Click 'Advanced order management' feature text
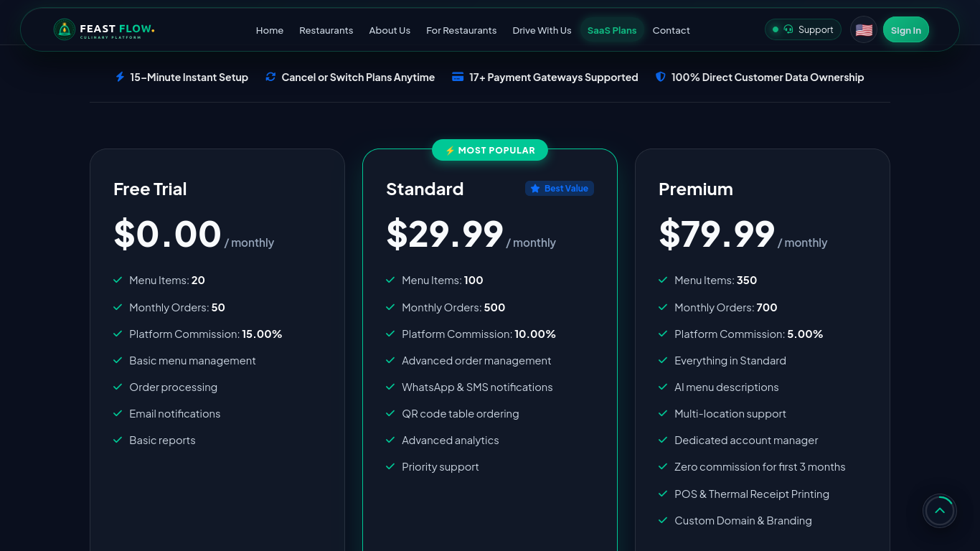Image resolution: width=980 pixels, height=551 pixels. (x=476, y=360)
